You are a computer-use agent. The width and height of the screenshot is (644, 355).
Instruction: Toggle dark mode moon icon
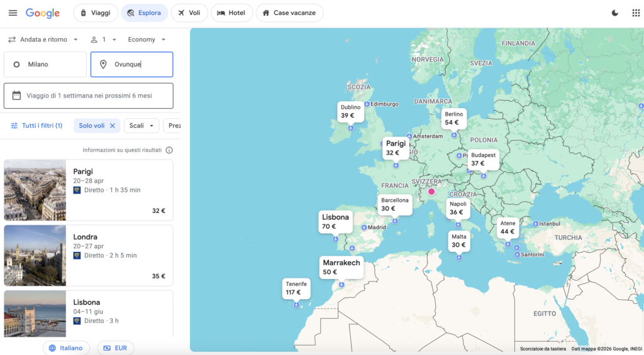(x=614, y=13)
